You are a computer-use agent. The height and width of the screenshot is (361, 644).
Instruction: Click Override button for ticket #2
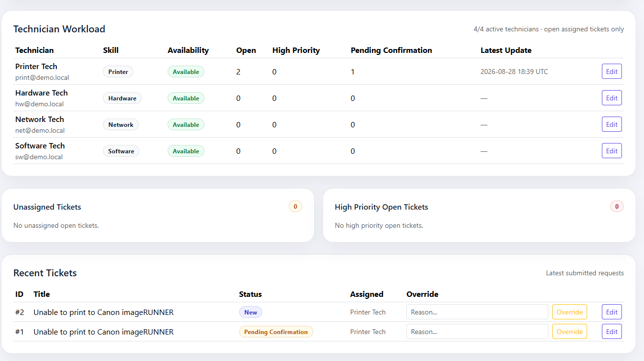tap(570, 312)
